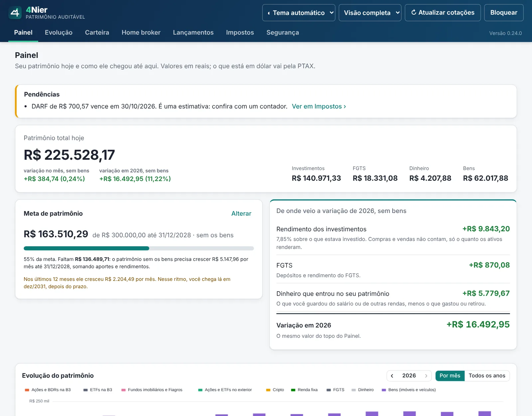Image resolution: width=532 pixels, height=416 pixels.
Task: Open Tema automático theme dropdown
Action: (299, 13)
